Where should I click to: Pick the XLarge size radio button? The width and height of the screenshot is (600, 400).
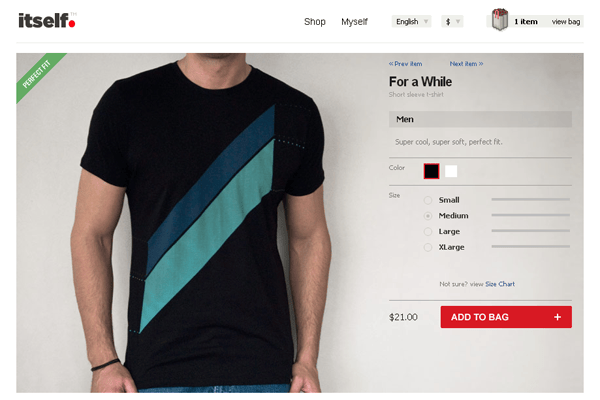click(428, 247)
